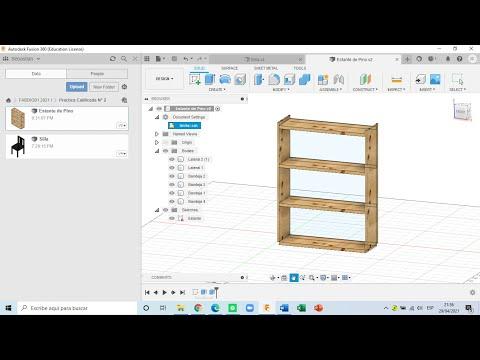Open the Create dropdown menu
The image size is (480, 360).
(x=217, y=90)
